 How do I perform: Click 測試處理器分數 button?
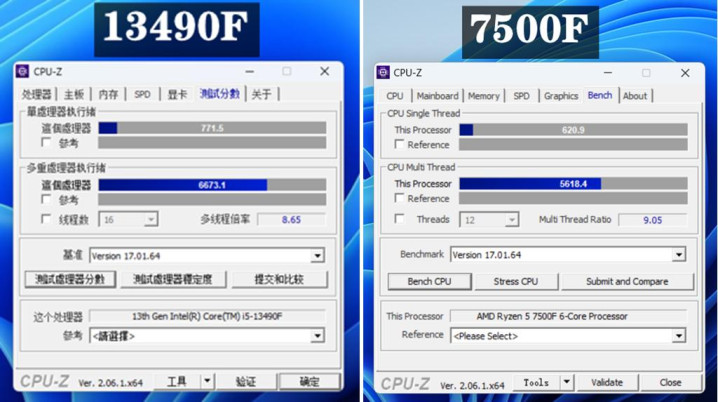point(70,279)
